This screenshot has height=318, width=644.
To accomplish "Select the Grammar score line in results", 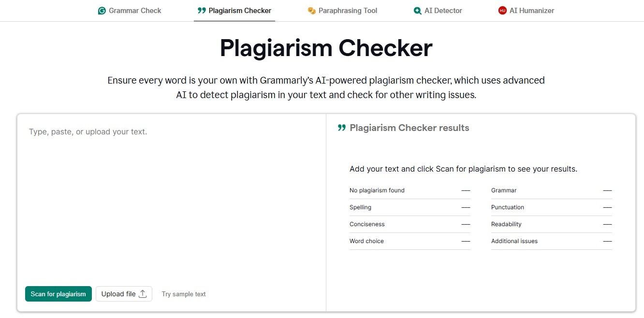I will click(x=551, y=190).
